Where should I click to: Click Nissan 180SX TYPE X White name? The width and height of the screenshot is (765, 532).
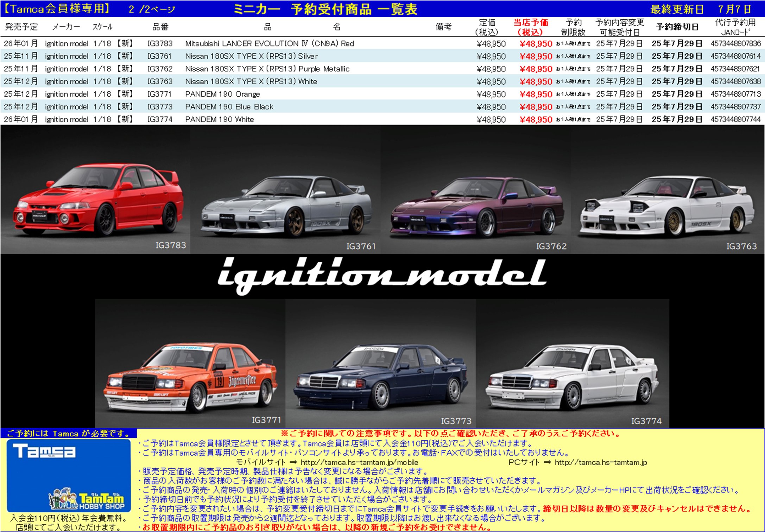[251, 82]
